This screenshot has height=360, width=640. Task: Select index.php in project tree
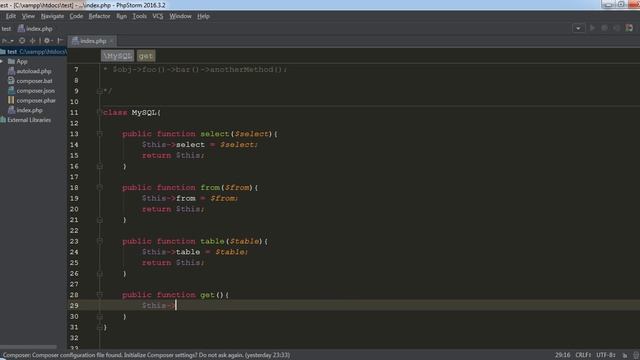[25, 110]
